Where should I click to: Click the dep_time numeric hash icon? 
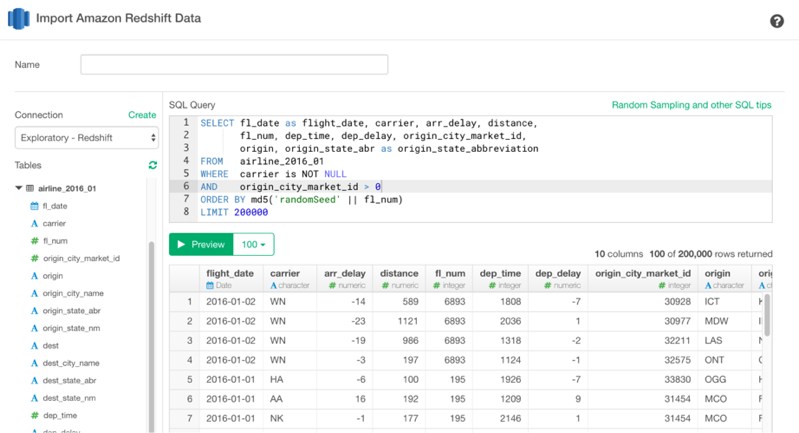(x=34, y=414)
